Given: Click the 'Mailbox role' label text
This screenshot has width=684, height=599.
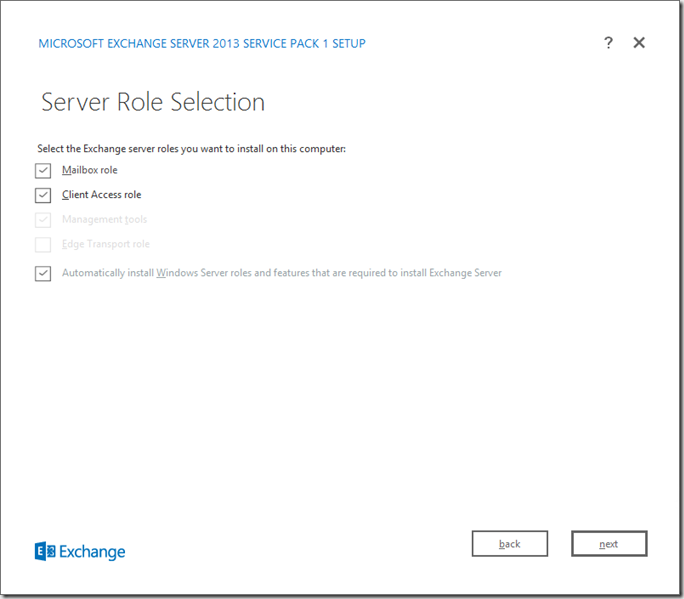Looking at the screenshot, I should coord(89,171).
